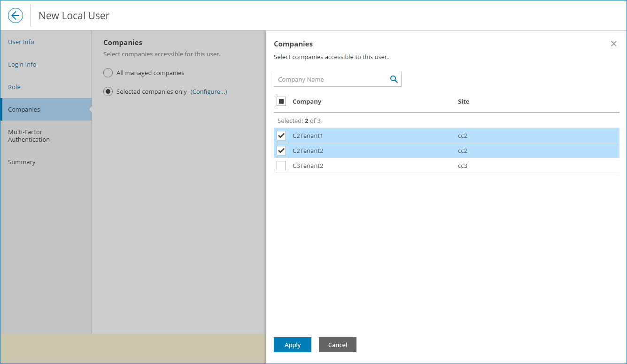Select the All managed companies option
This screenshot has height=364, width=627.
pyautogui.click(x=108, y=73)
